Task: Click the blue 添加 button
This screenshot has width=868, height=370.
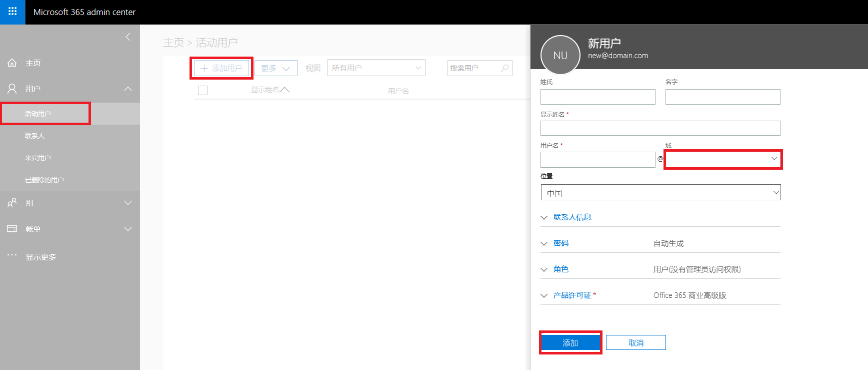Action: (570, 342)
